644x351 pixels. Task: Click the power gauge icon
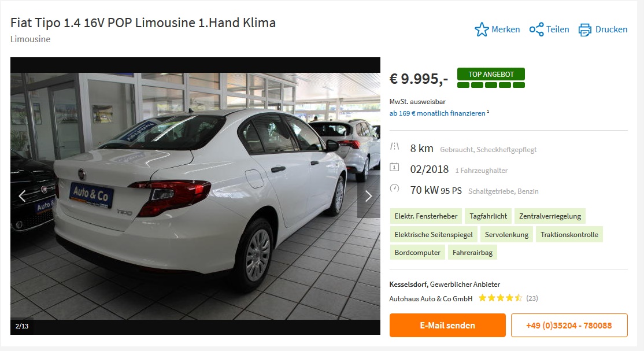(394, 189)
